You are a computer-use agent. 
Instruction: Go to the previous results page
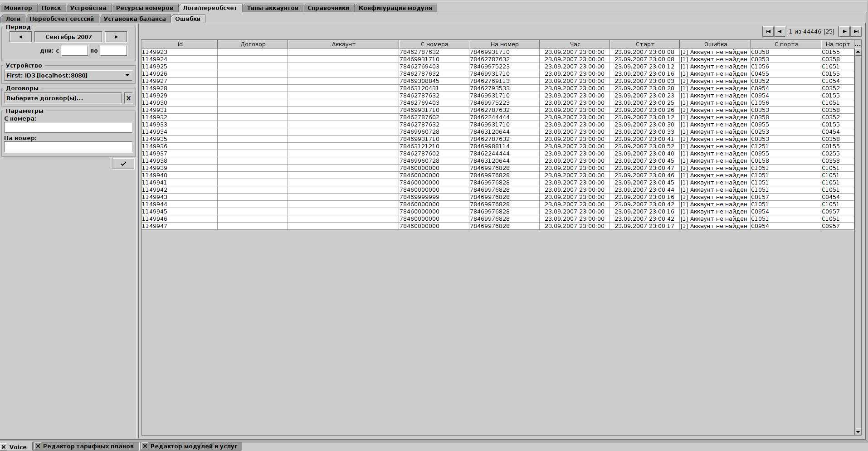point(780,31)
